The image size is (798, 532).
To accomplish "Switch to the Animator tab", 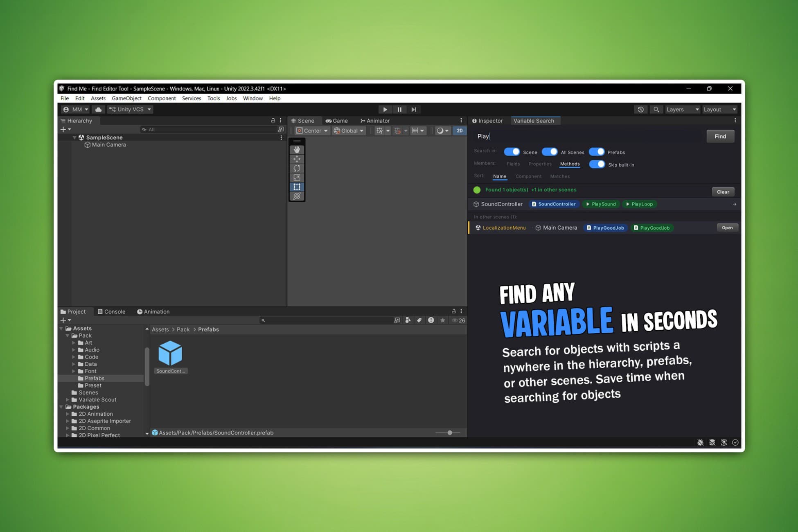I will point(374,121).
